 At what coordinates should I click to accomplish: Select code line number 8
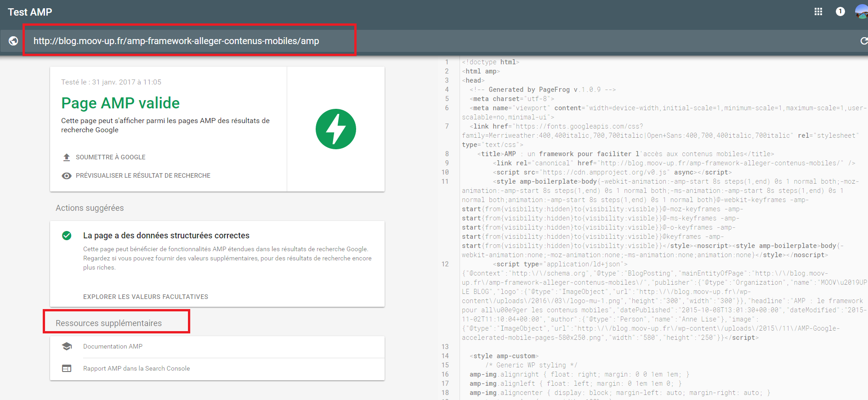point(447,154)
